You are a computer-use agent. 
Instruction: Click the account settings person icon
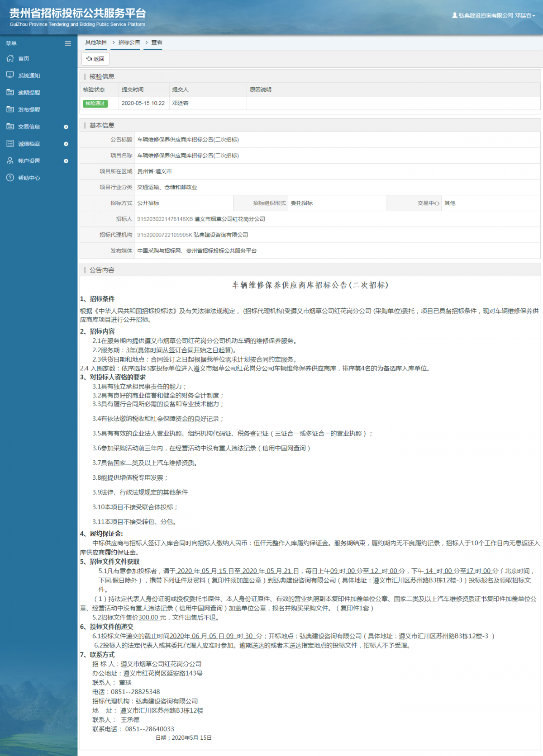10,161
